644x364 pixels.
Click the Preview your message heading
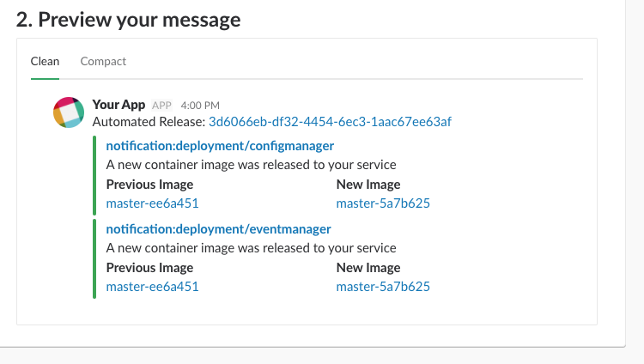click(128, 20)
